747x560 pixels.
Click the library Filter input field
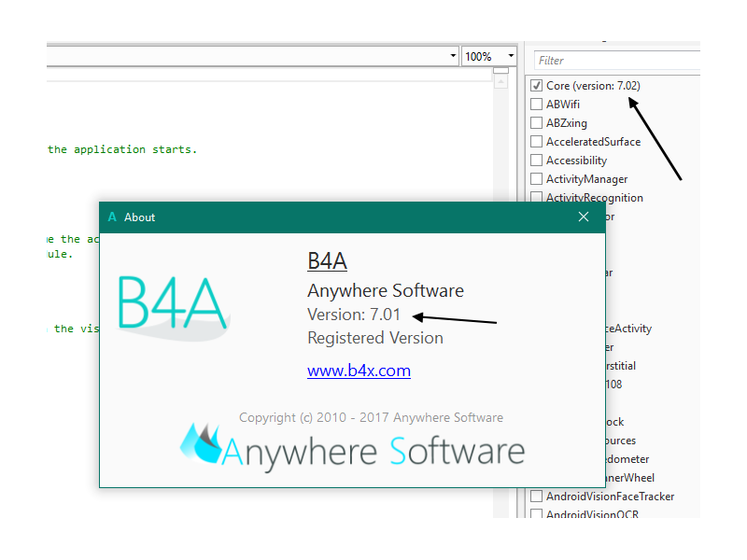pyautogui.click(x=617, y=61)
